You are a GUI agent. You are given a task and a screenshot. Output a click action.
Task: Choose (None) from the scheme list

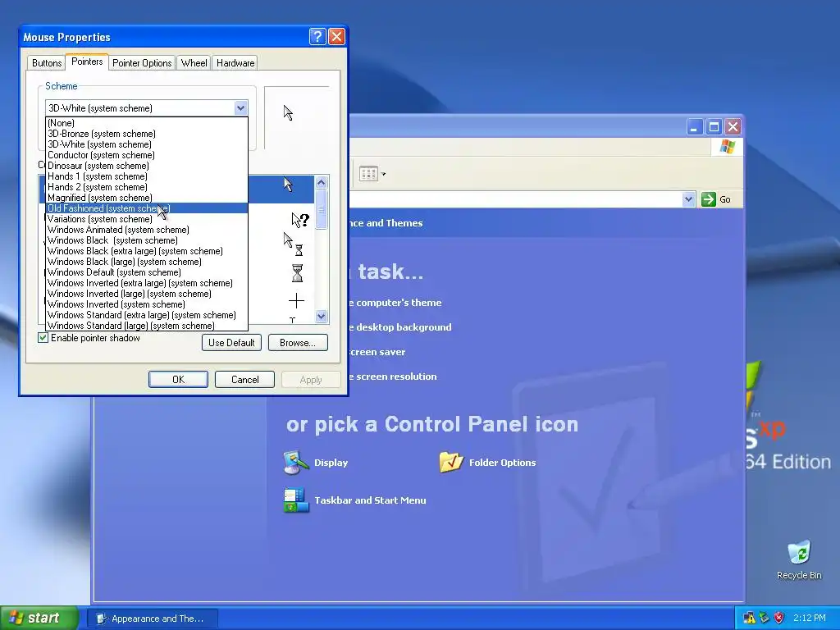pos(146,123)
